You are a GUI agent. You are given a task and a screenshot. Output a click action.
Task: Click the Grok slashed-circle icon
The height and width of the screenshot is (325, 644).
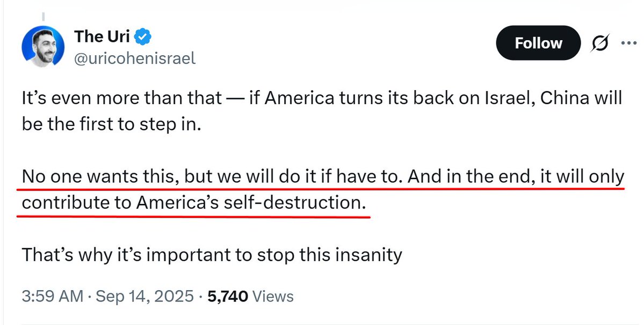point(599,44)
